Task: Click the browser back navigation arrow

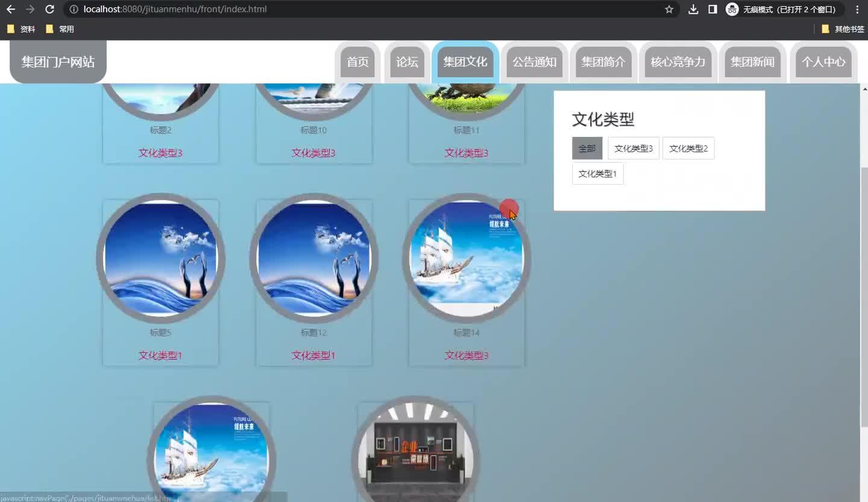Action: [x=11, y=9]
